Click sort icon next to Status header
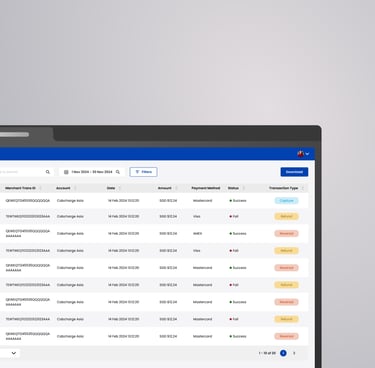 (x=243, y=188)
